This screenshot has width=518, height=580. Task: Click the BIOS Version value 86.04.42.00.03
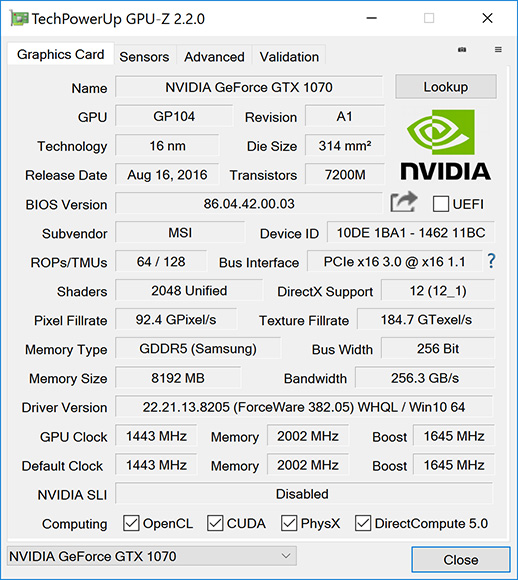pyautogui.click(x=249, y=203)
